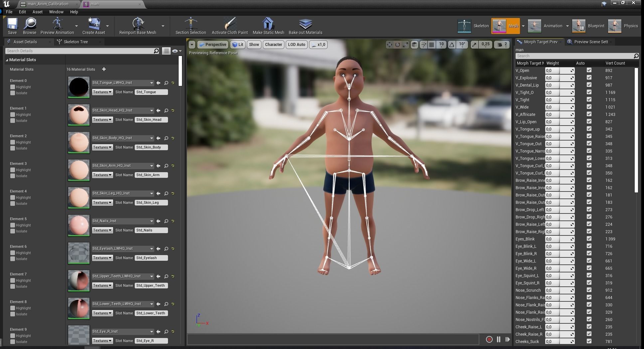Switch to Skeleton Tree tab
The image size is (644, 349).
pyautogui.click(x=76, y=42)
